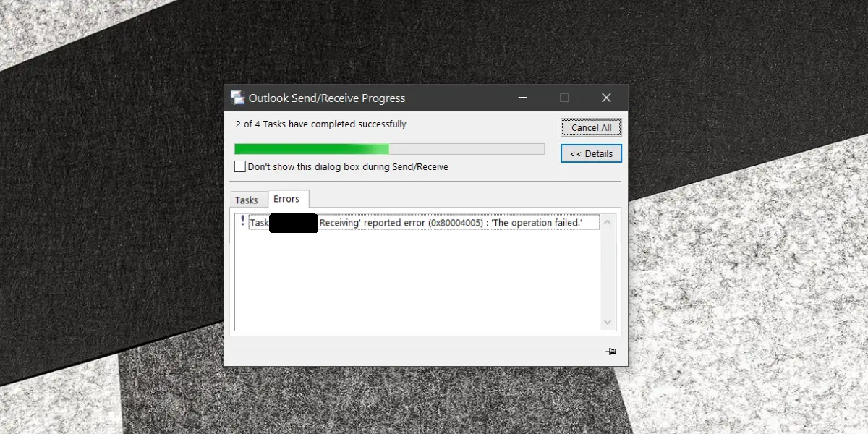
Task: Enable "Don't show this dialog box" checkbox
Action: pos(240,166)
